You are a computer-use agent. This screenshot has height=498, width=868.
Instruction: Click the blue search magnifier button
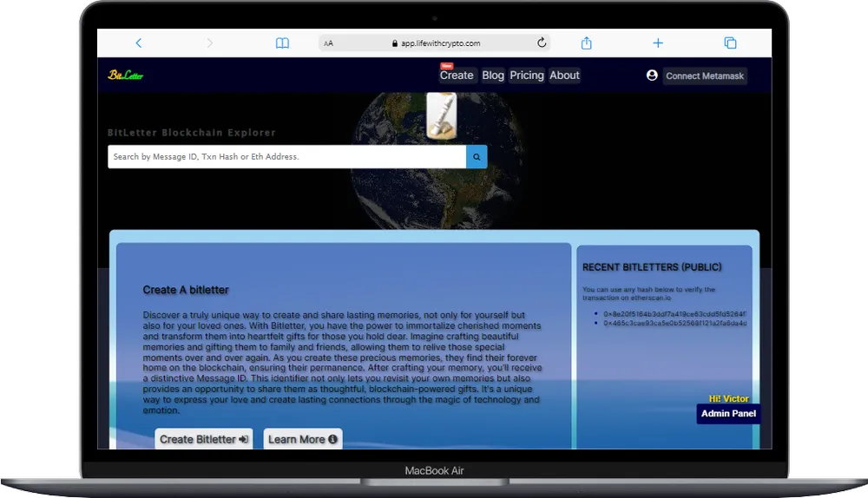(x=477, y=157)
